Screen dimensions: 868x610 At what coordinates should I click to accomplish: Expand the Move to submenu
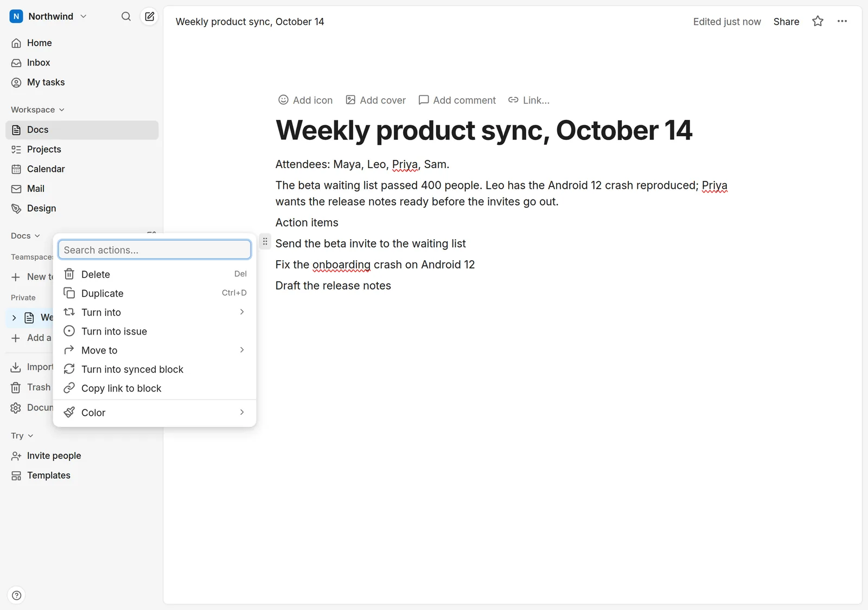(x=155, y=350)
